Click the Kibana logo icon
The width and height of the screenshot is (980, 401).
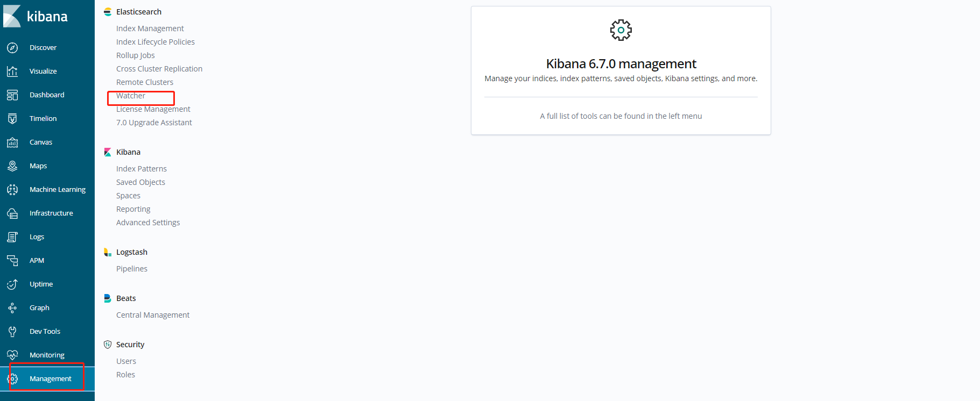click(x=12, y=16)
